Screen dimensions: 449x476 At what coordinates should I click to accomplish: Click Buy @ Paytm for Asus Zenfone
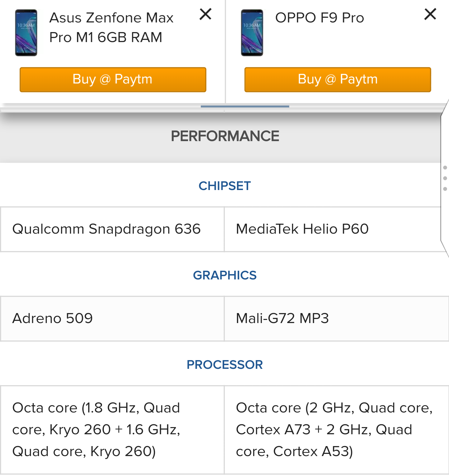[x=113, y=79]
